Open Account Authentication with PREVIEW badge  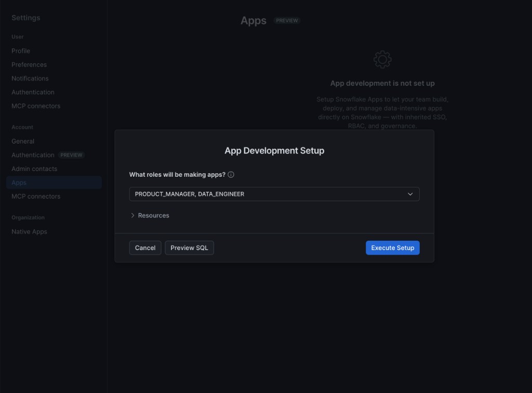47,155
